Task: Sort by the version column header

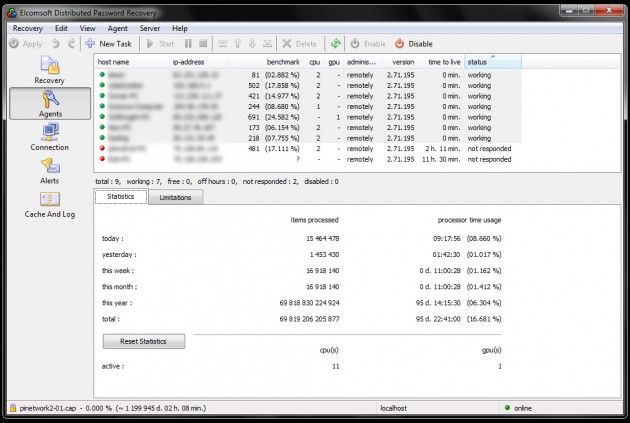Action: point(399,62)
